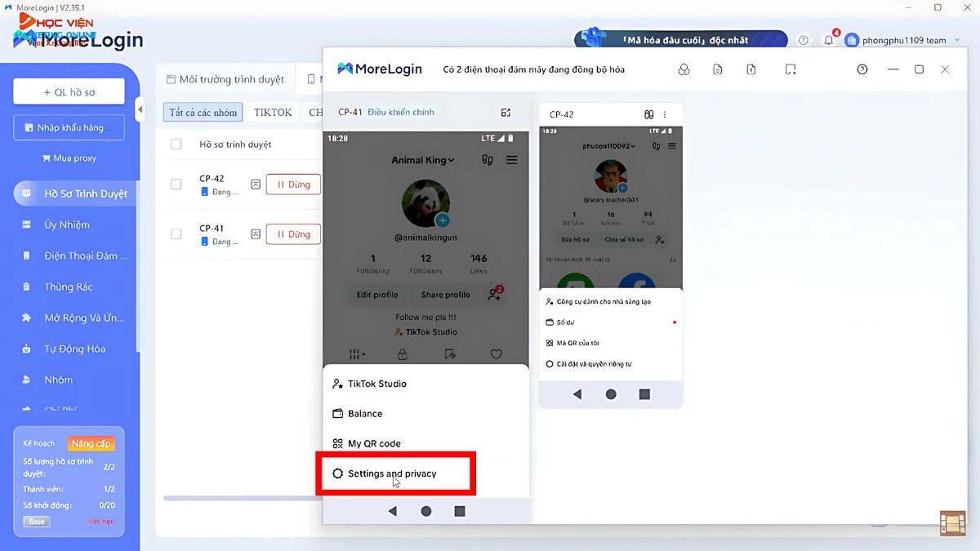Open the info icon beside the notification bell

click(x=804, y=40)
